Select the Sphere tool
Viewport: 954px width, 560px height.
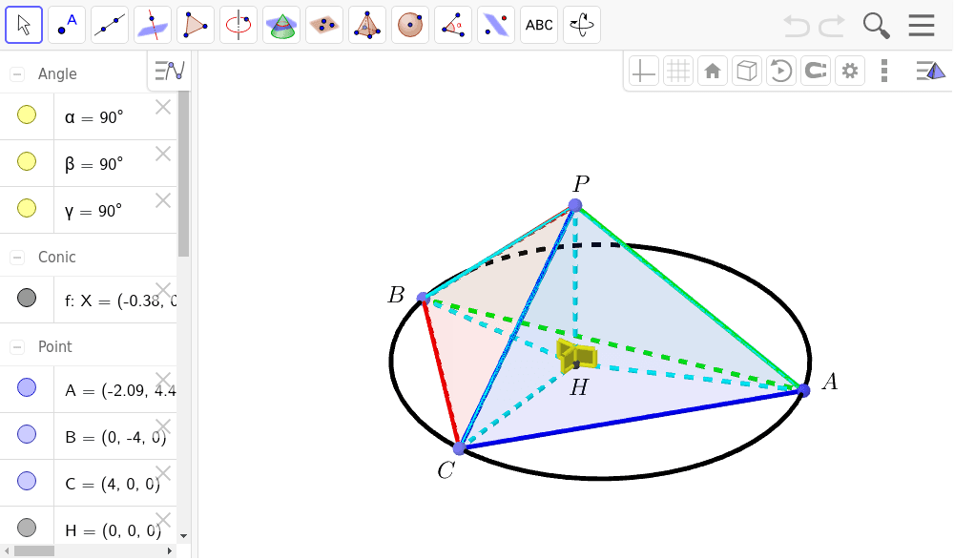click(x=410, y=25)
